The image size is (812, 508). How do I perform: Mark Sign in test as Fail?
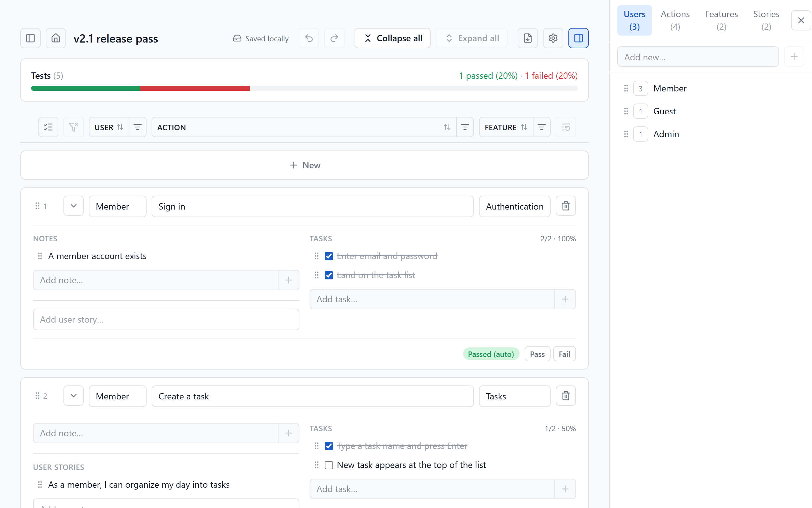coord(564,354)
